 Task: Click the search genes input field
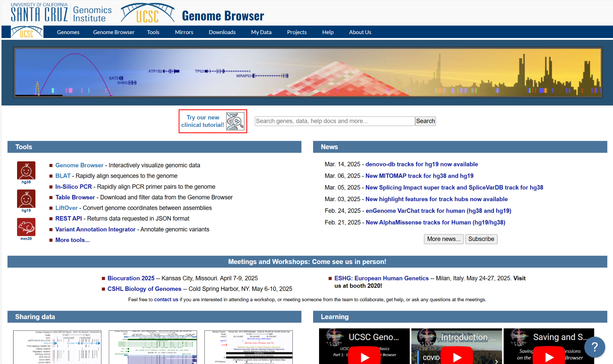[335, 121]
